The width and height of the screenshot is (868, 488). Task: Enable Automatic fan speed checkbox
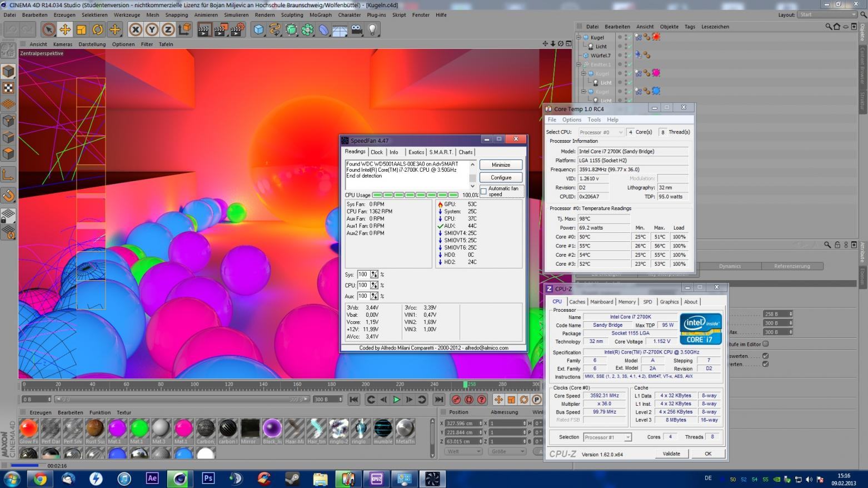(483, 191)
